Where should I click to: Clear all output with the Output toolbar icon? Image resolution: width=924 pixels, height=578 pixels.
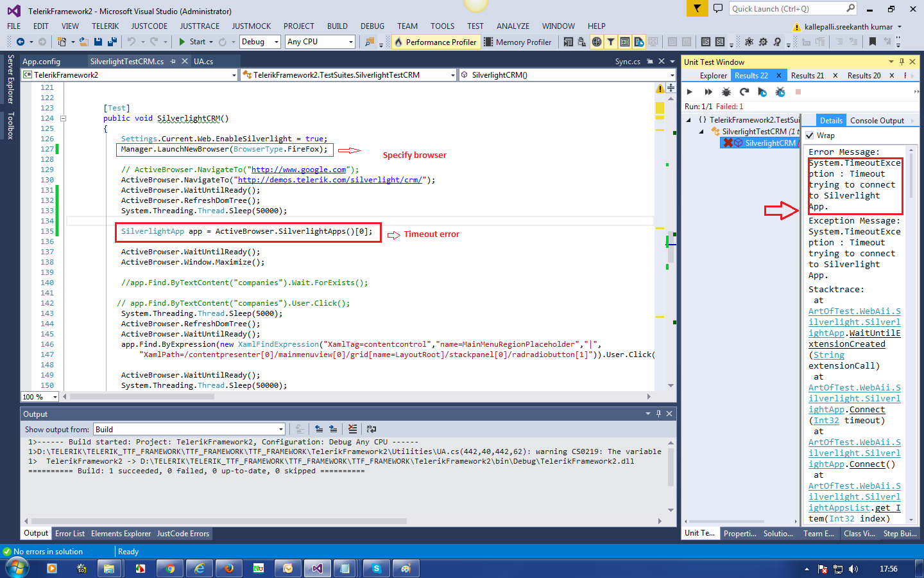(x=352, y=429)
